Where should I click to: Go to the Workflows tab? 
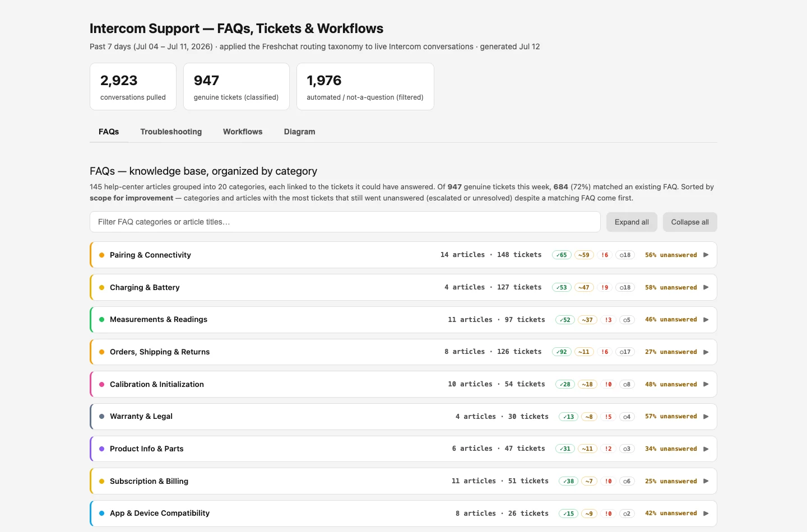point(243,132)
